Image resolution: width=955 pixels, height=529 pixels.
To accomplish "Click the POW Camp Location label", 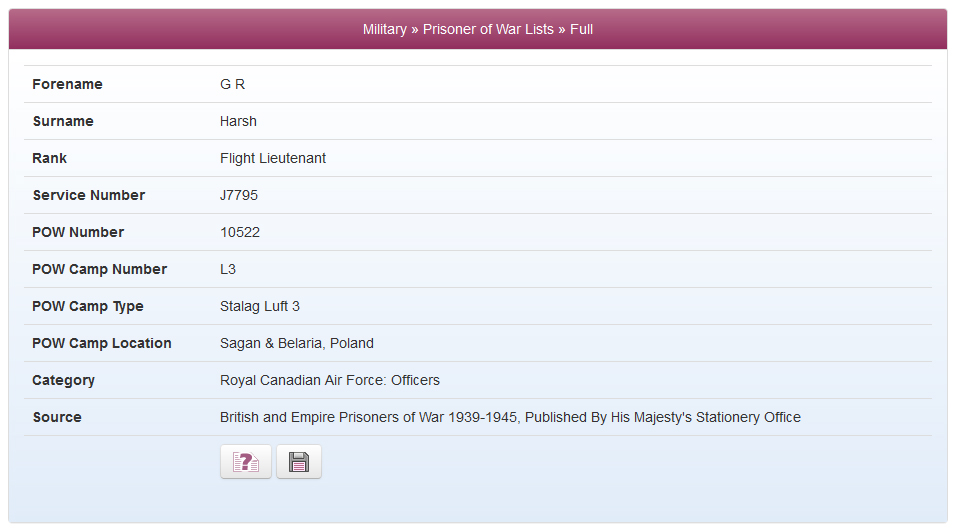I will [102, 343].
